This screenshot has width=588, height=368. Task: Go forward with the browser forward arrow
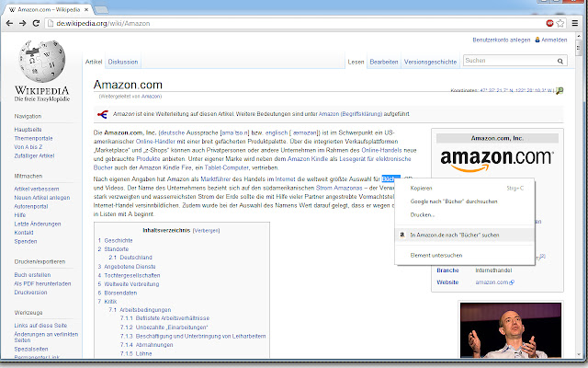click(x=23, y=23)
